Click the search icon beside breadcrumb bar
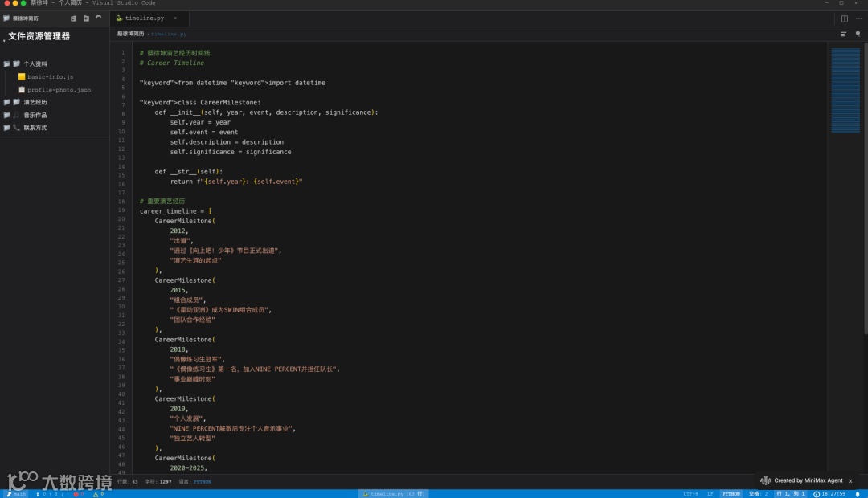 [x=858, y=34]
